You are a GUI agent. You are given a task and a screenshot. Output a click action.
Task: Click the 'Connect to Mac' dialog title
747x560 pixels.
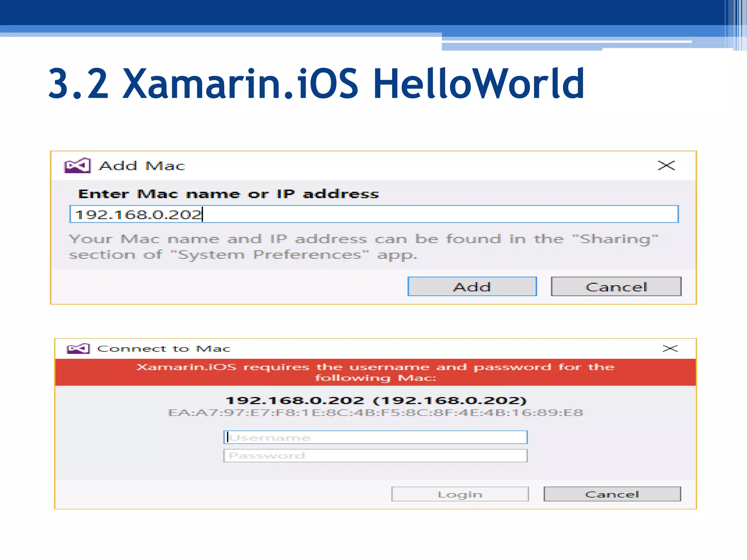pyautogui.click(x=164, y=349)
